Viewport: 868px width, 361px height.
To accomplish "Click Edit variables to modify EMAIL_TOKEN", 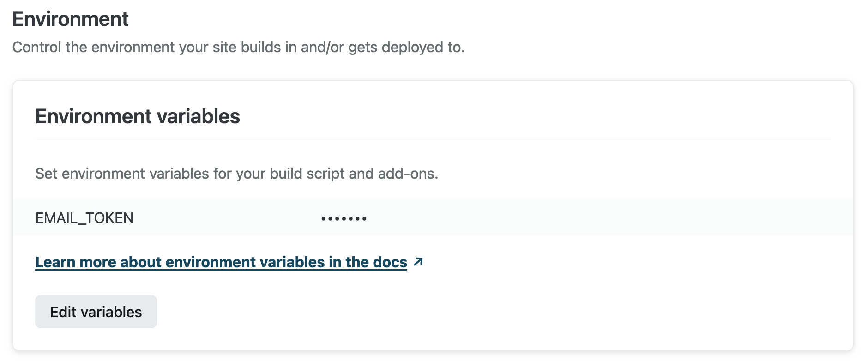I will click(96, 311).
